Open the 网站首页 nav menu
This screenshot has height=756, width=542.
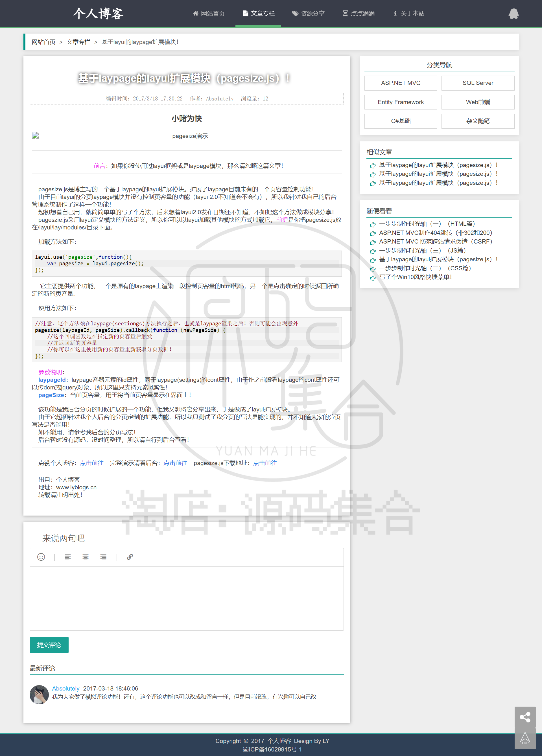pos(209,14)
